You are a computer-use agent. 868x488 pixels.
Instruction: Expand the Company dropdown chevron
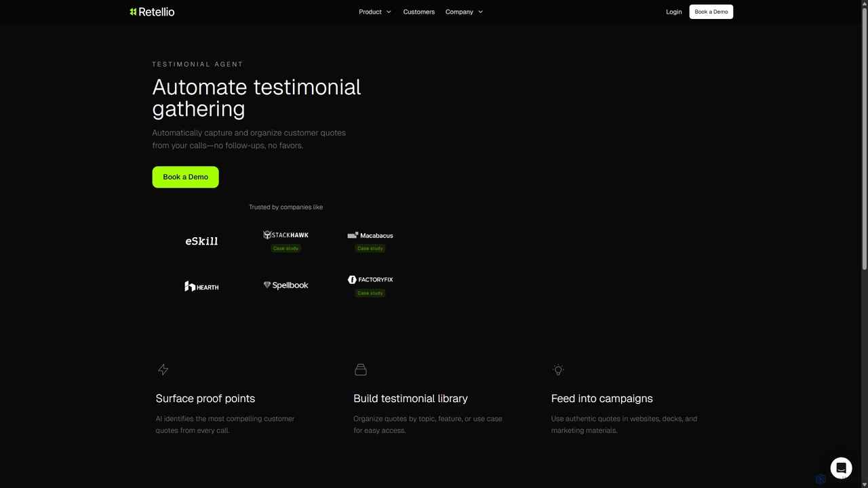480,12
